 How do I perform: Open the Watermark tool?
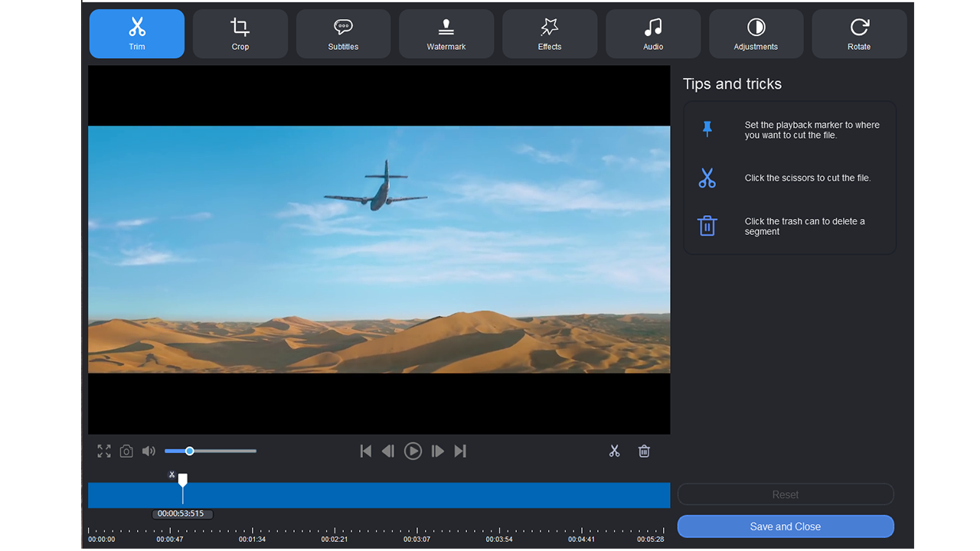point(446,34)
